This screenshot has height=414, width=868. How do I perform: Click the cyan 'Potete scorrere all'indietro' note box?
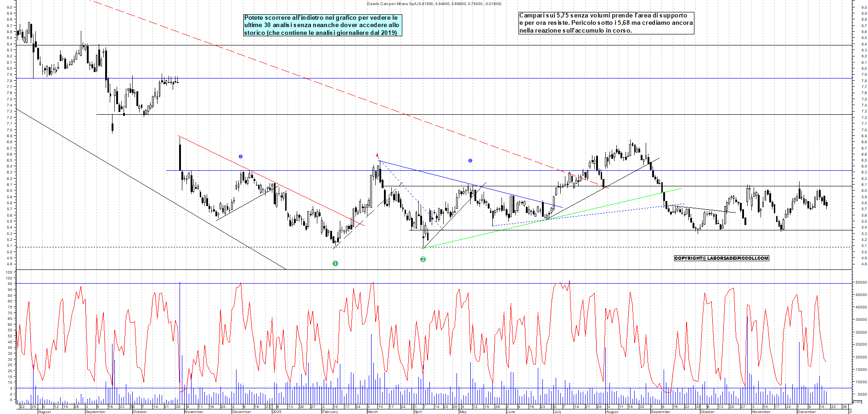(322, 25)
